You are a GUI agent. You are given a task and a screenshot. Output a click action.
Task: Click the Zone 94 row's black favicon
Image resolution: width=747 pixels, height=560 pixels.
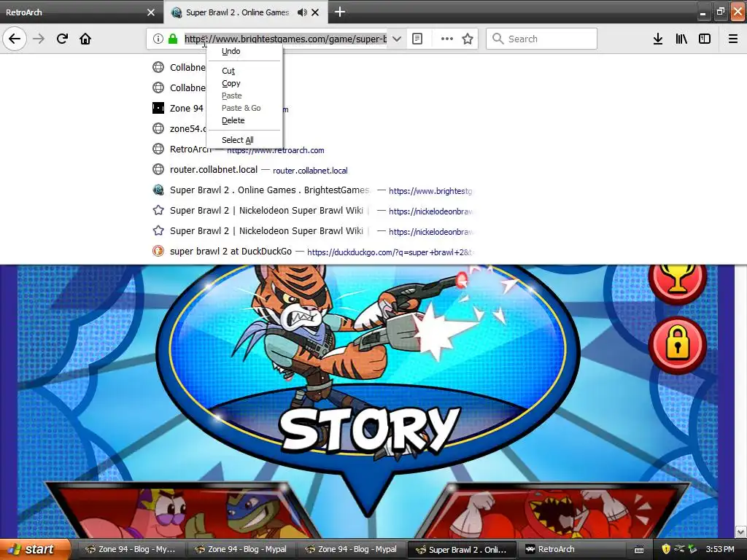point(158,108)
